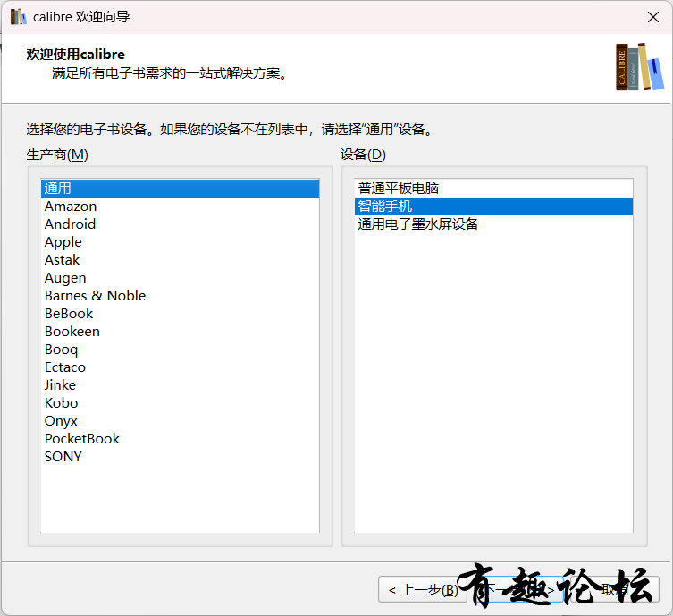Select Android manufacturer
673x616 pixels.
(180, 224)
